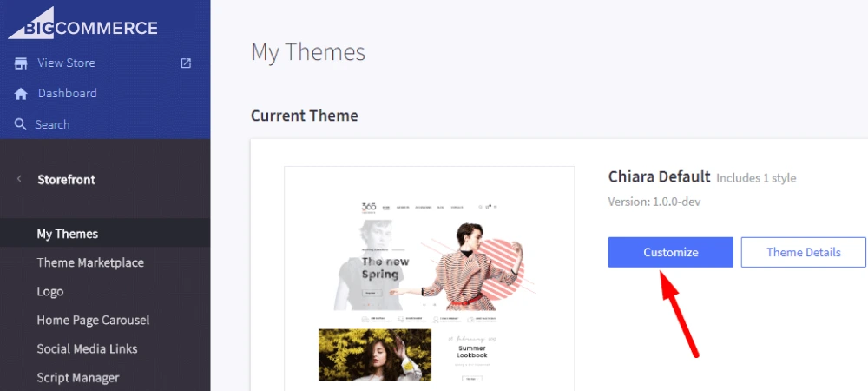Click the View Store storefront icon
This screenshot has width=868, height=391.
(21, 63)
